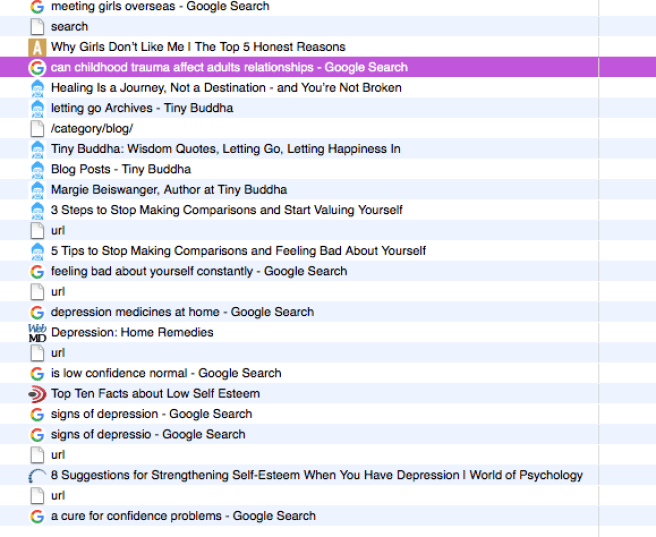
Task: Click red spiral icon beside Top Ten Facts
Action: click(x=37, y=394)
